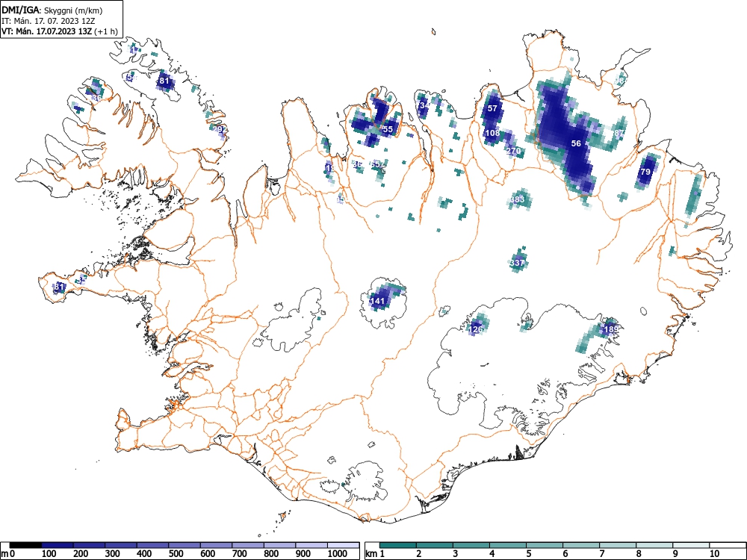Viewport: 747px width, 560px height.
Task: Click the 2 label on the kilometre scale
Action: pos(419,554)
